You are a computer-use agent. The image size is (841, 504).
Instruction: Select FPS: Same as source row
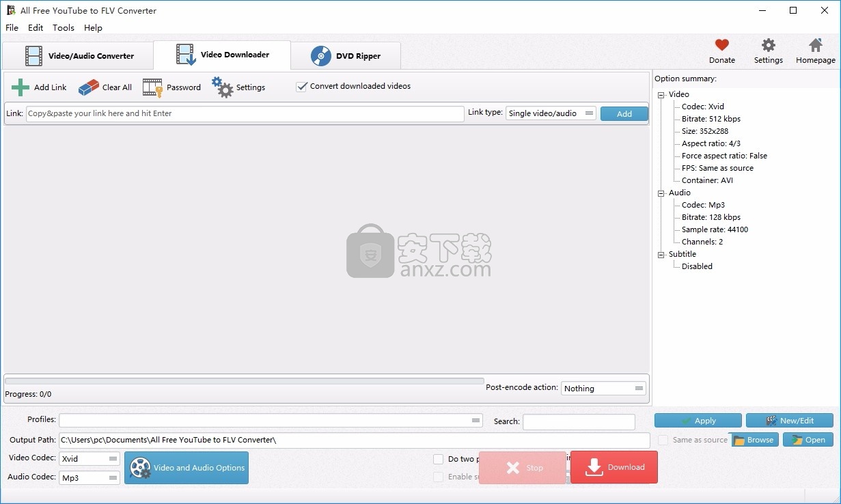717,168
